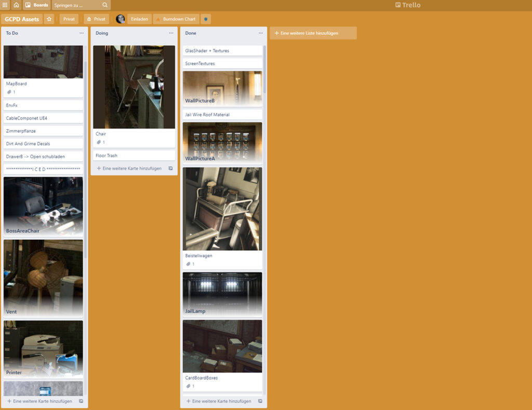Click the blue member bubble in the board header
The image size is (532, 410).
pos(206,19)
